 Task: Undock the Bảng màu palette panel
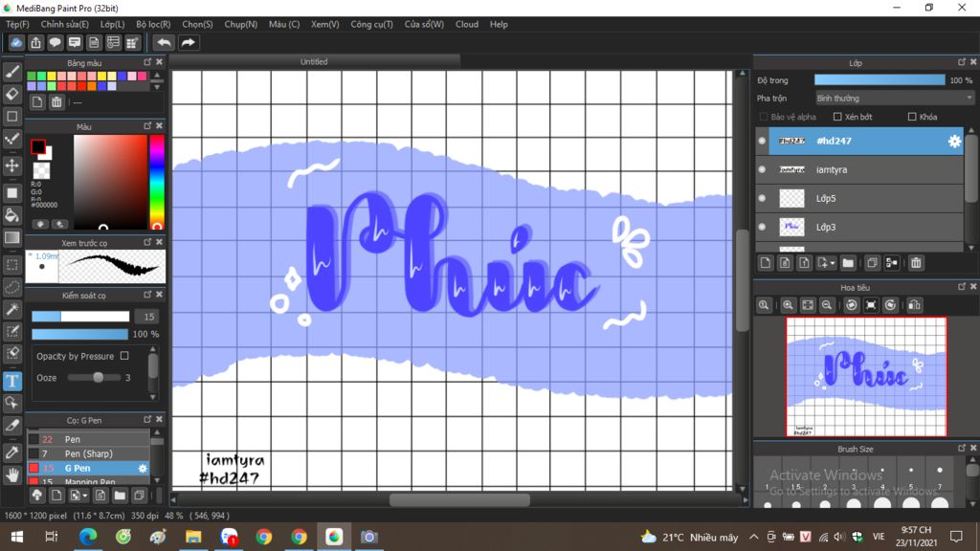point(147,62)
